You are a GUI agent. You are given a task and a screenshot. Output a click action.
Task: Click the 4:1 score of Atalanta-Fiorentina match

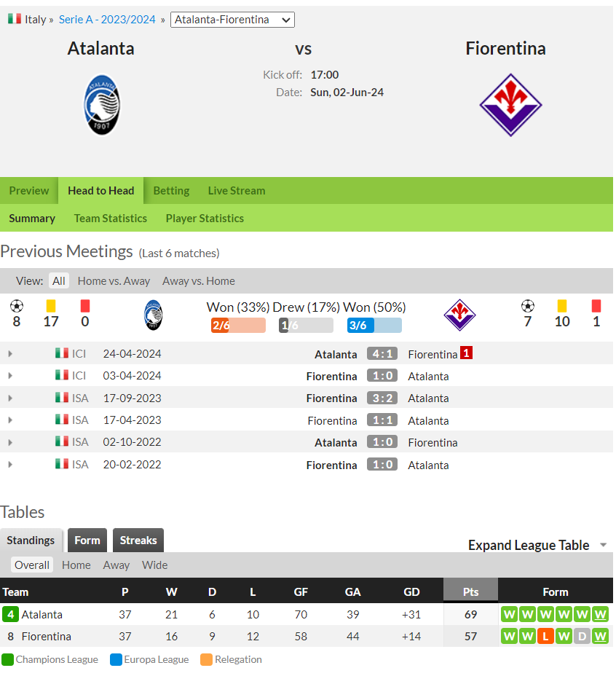click(382, 354)
